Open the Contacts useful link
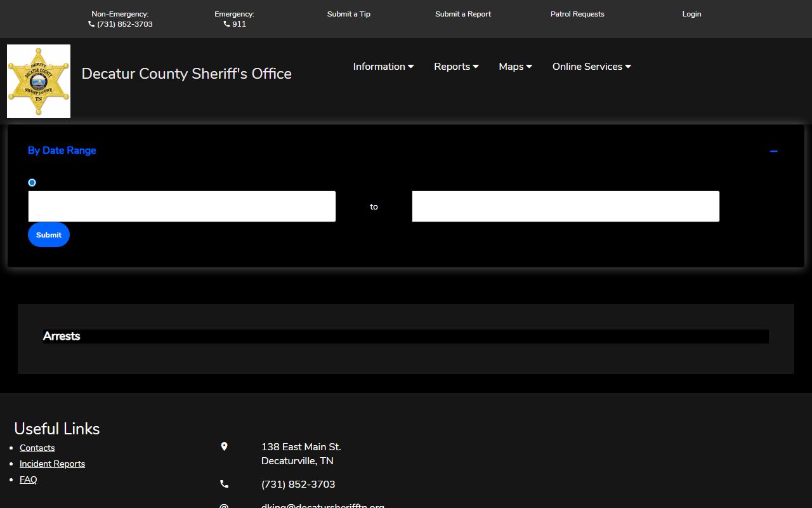Screen dimensions: 812x508 point(37,448)
